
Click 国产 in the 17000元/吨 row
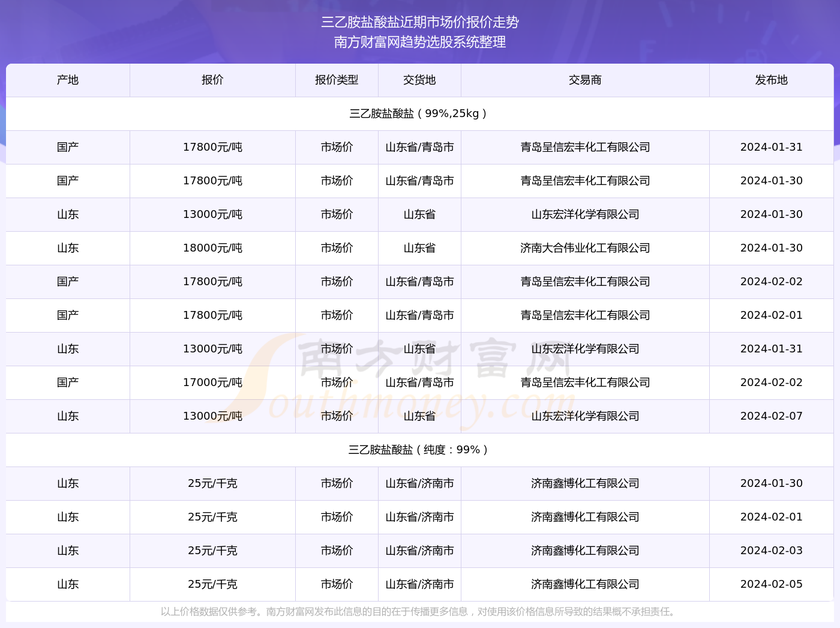pos(68,382)
